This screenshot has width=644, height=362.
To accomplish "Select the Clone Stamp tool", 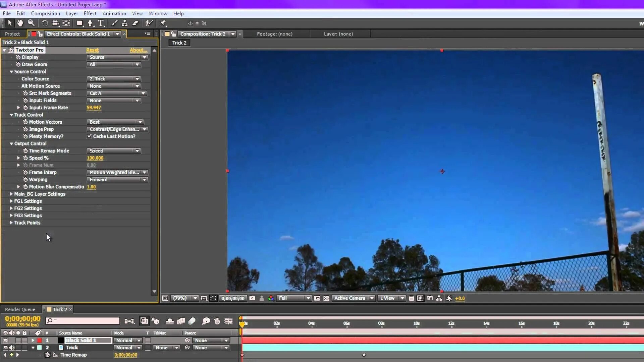I will click(x=125, y=23).
